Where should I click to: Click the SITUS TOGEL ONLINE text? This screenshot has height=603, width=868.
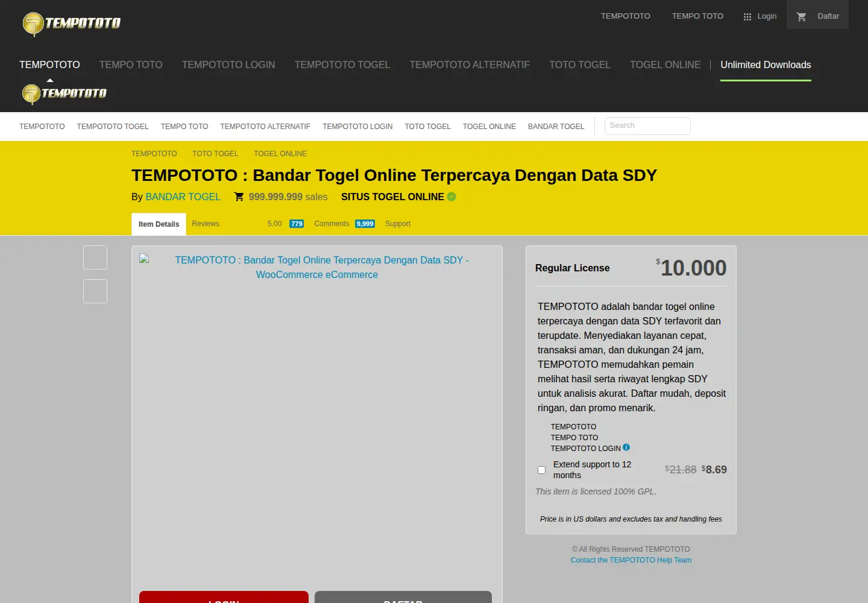coord(392,197)
